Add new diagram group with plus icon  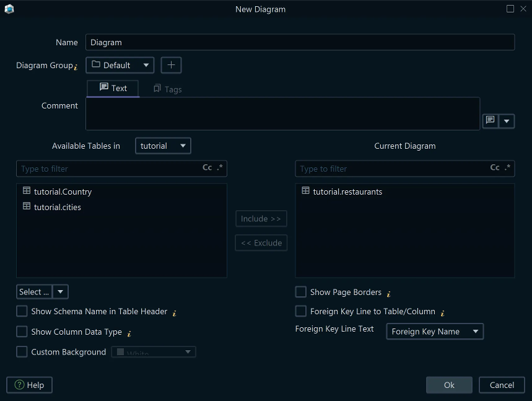[x=170, y=64]
